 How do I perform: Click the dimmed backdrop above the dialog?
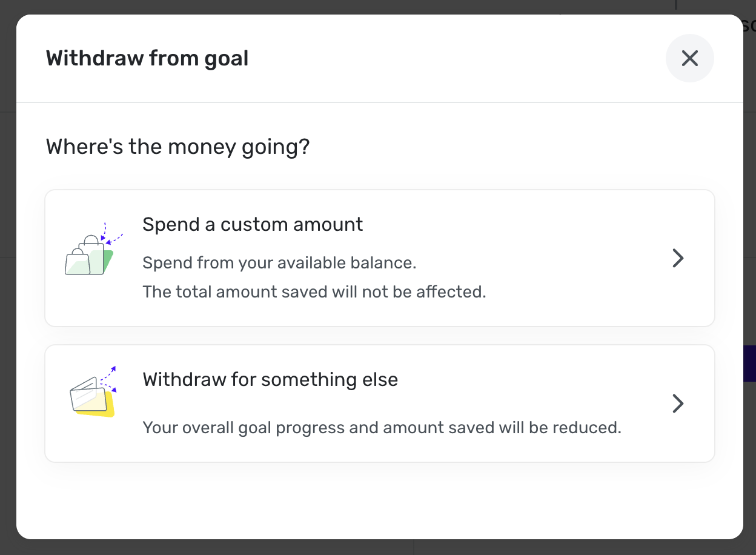click(x=363, y=7)
